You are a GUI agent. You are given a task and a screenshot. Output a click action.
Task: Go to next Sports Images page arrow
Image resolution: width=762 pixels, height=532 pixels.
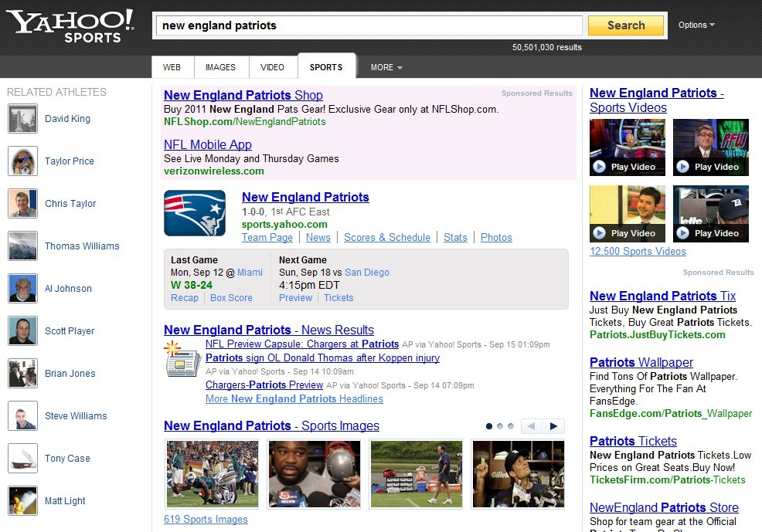tap(553, 426)
